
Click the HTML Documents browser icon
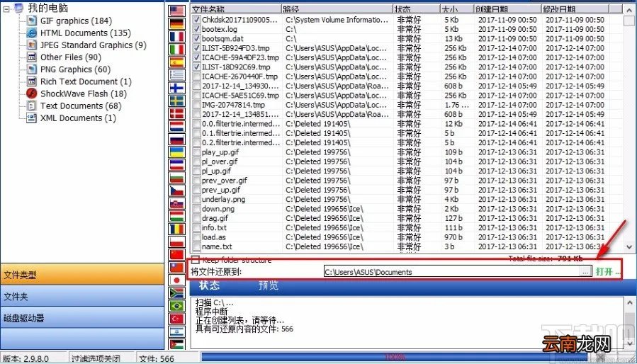coord(32,33)
